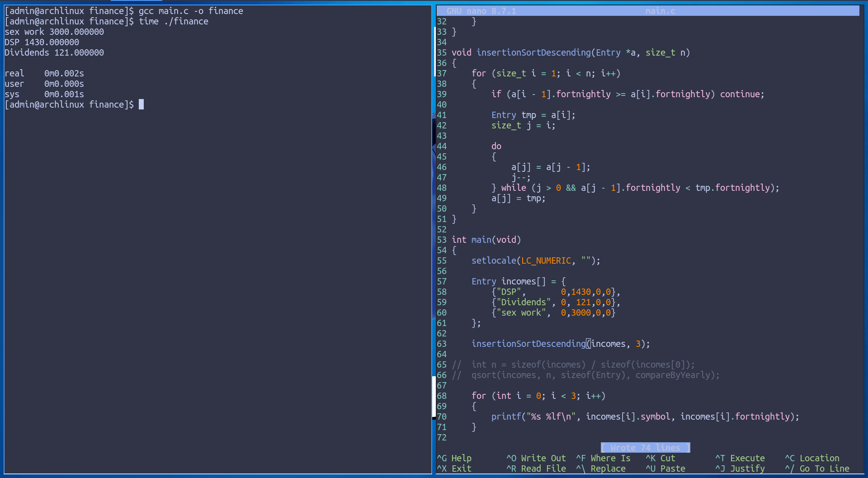Click the "gcc main.c -o finance" command in terminal
868x478 pixels.
pos(191,11)
